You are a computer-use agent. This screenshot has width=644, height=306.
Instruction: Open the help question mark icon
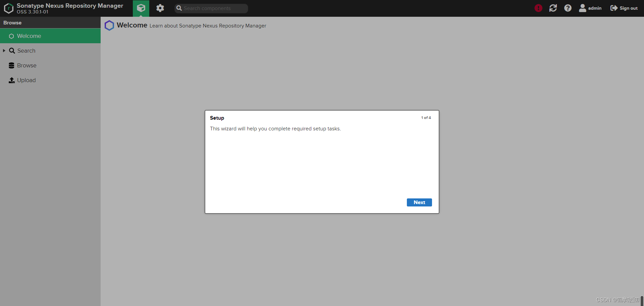click(x=568, y=8)
